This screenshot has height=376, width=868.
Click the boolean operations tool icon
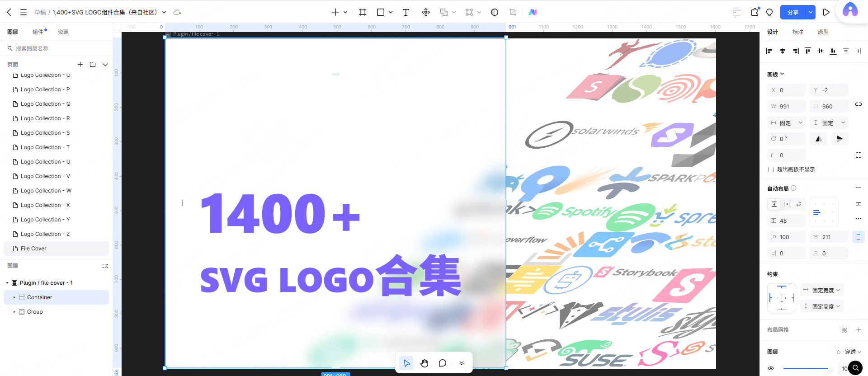tap(444, 12)
